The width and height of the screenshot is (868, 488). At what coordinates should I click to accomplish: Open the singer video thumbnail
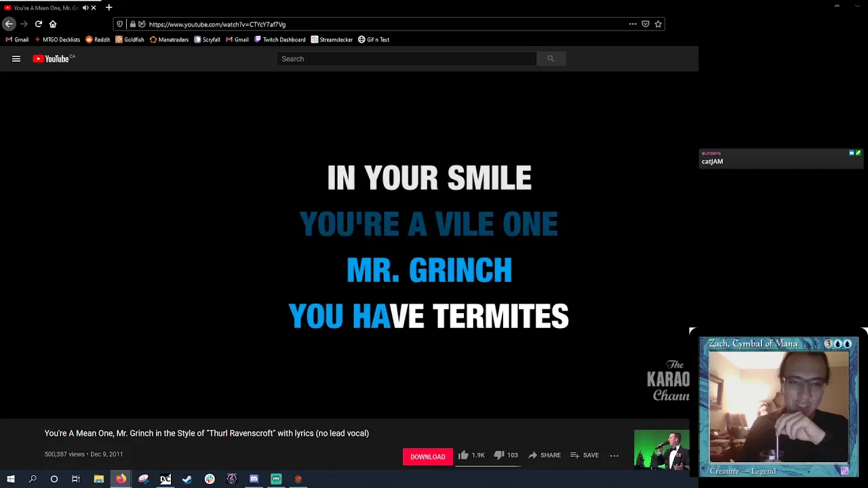(x=661, y=449)
